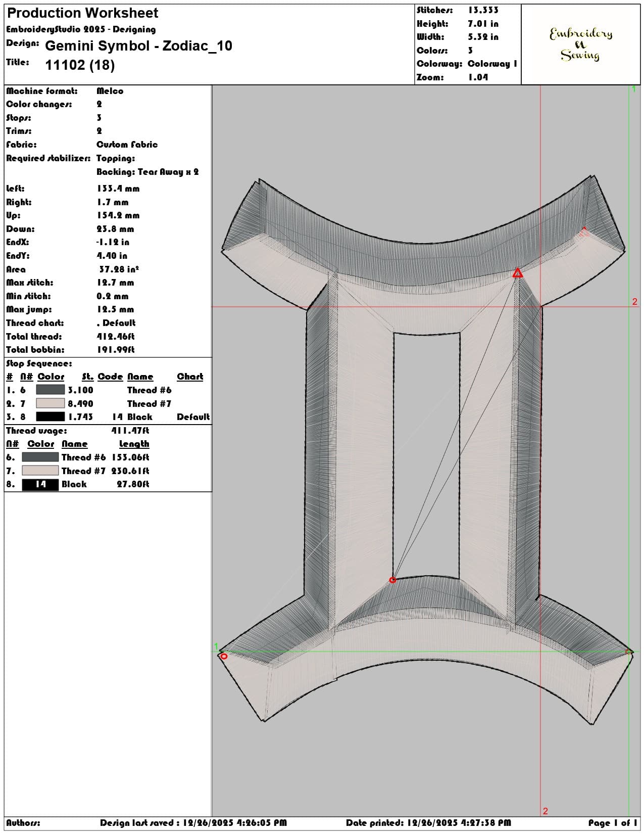Click the red circle marker at the lower-left design edge
This screenshot has height=834, width=644.
pyautogui.click(x=224, y=656)
